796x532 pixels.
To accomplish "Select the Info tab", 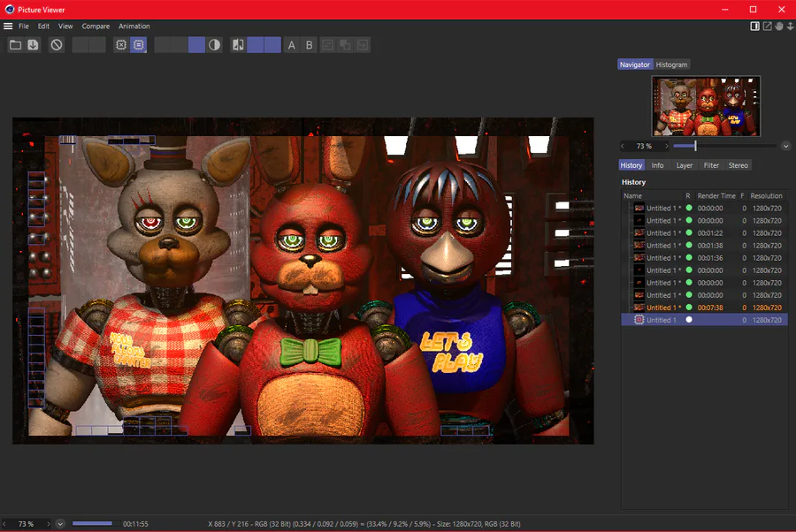I will coord(657,165).
